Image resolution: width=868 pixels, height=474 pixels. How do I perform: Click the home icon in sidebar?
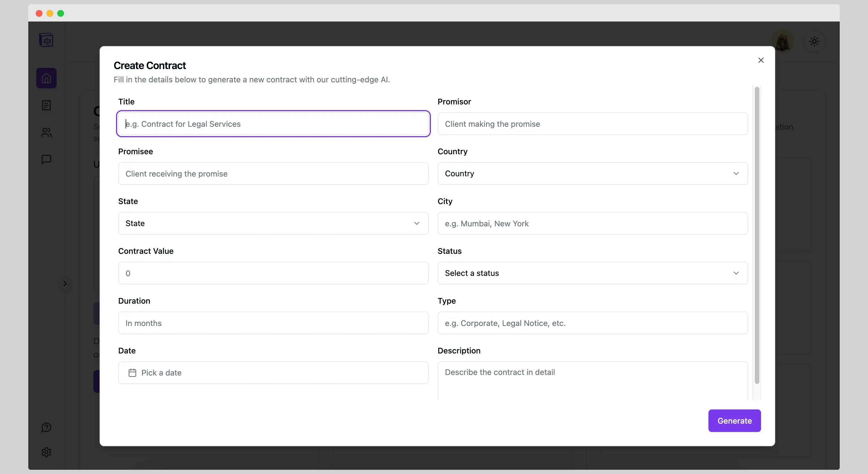46,78
